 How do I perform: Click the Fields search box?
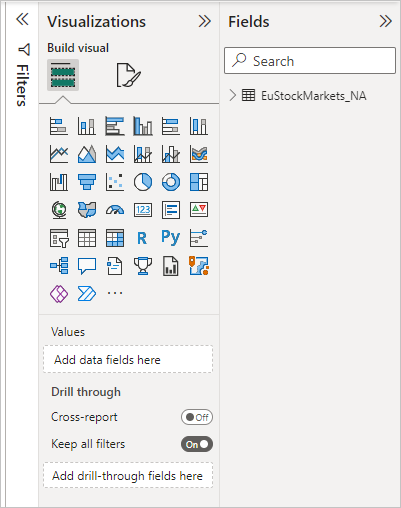(x=310, y=61)
